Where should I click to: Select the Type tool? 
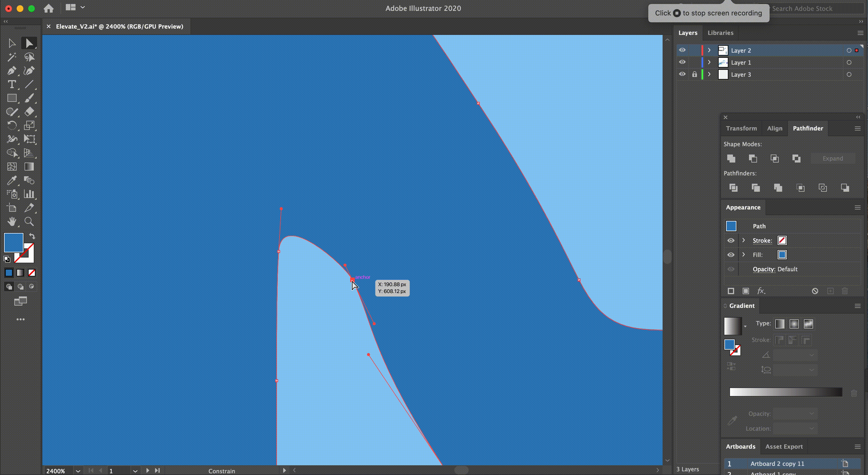(x=12, y=84)
